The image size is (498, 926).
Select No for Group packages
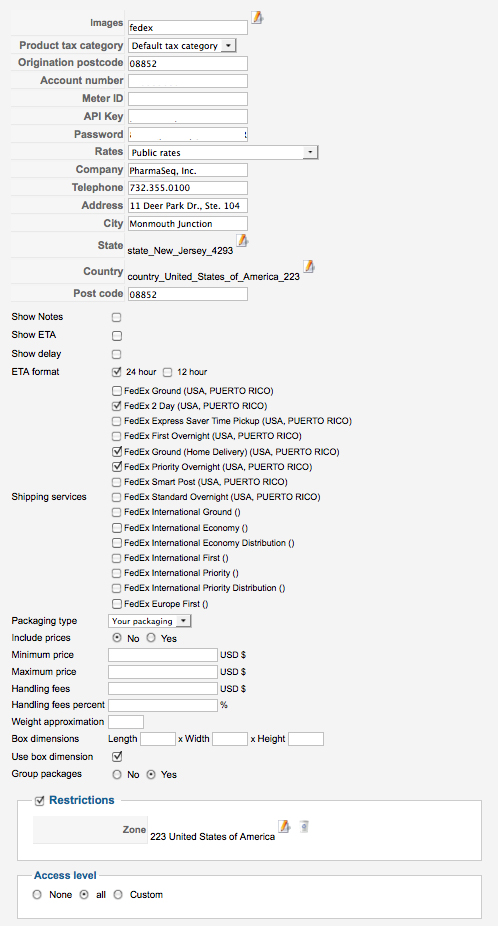117,774
